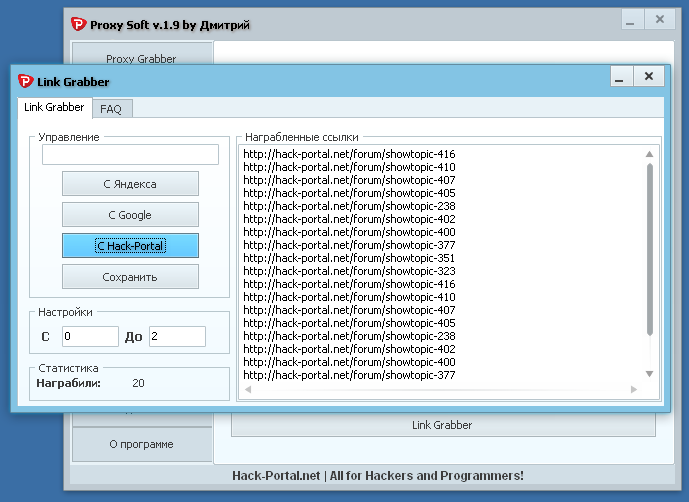The image size is (689, 502).
Task: Grab links with the С Яндекса button
Action: [130, 184]
